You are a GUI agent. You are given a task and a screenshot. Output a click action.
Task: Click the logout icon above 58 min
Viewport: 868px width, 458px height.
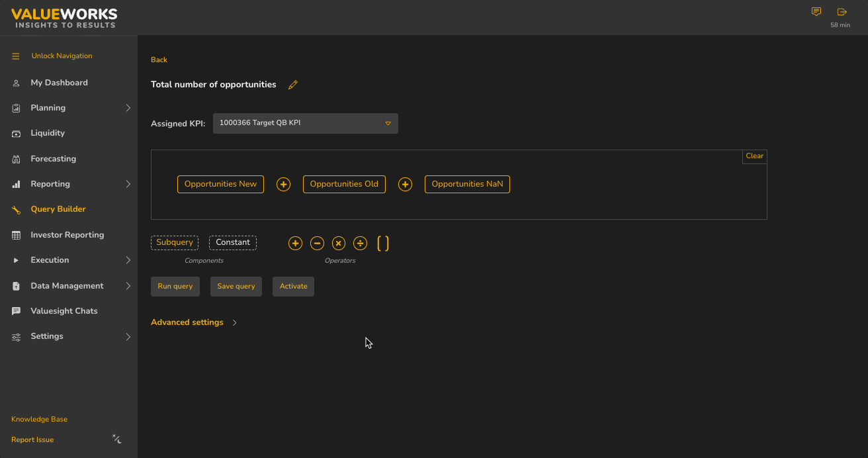(842, 12)
